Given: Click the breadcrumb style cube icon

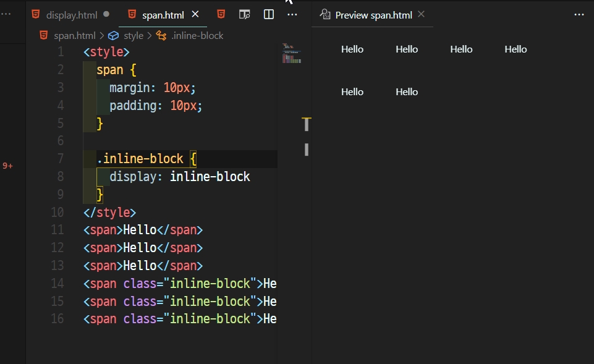Looking at the screenshot, I should (x=113, y=36).
